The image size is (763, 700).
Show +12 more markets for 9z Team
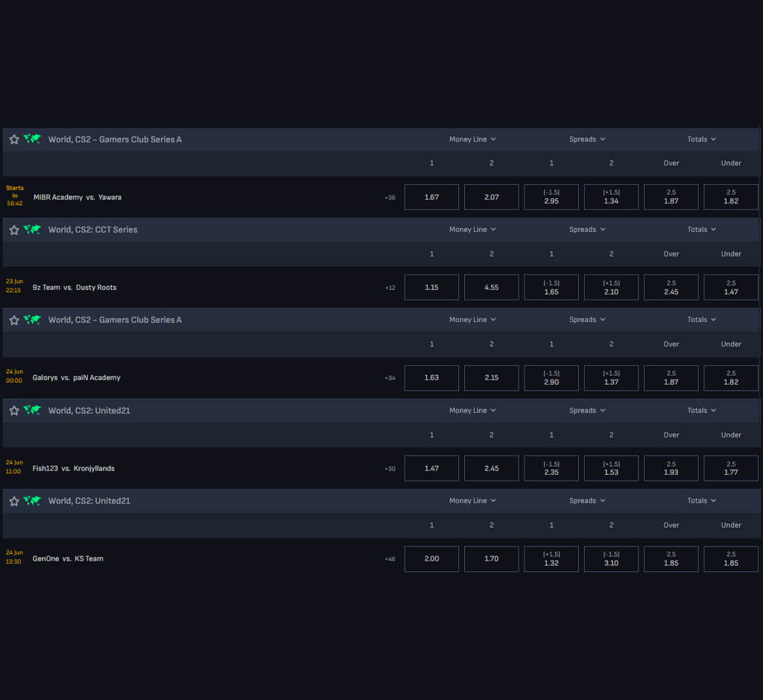[390, 288]
